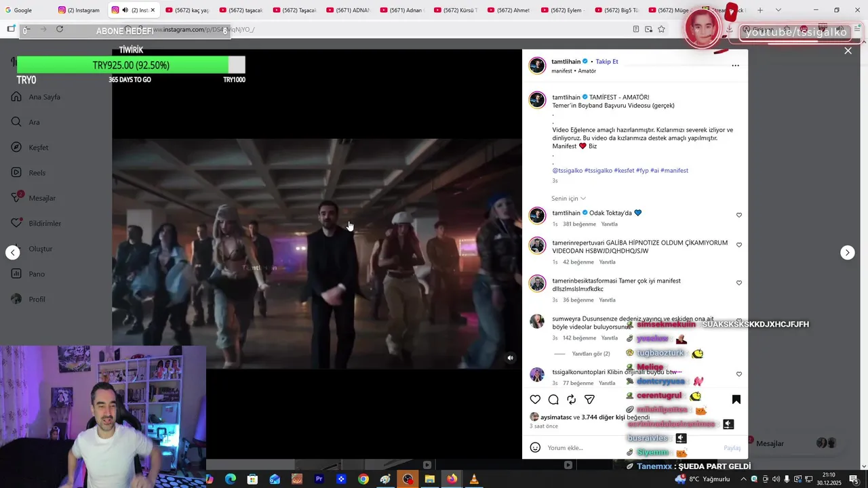Mute the active Instagram tab's audio
Viewport: 868px width, 488px height.
point(125,10)
